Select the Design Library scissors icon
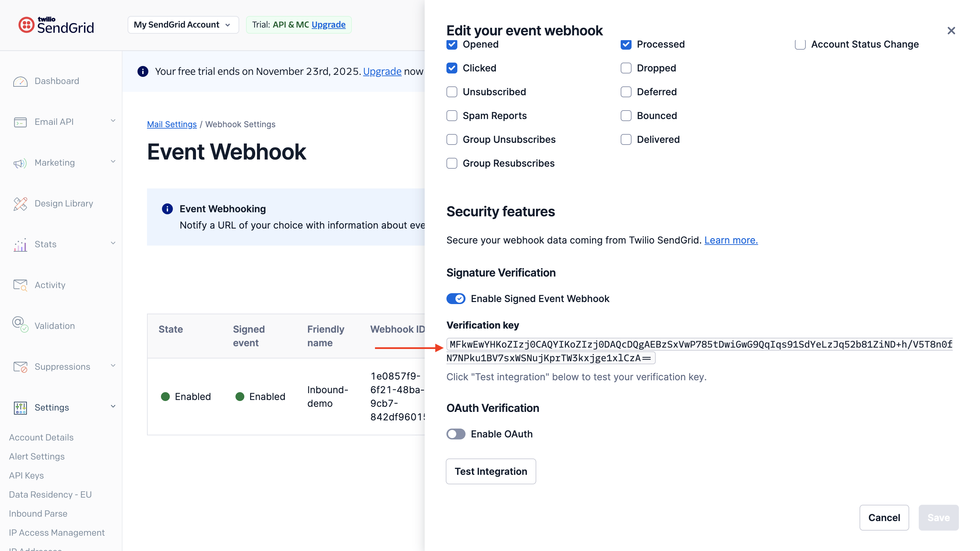 20,204
